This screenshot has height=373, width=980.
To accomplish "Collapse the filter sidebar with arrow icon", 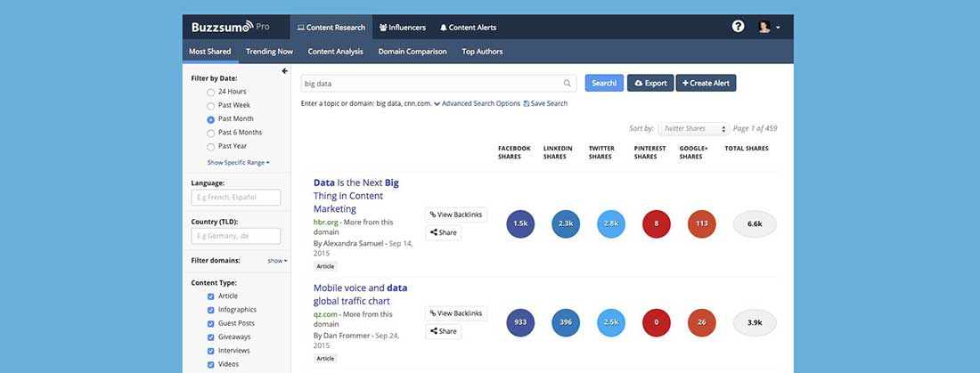I will click(285, 71).
